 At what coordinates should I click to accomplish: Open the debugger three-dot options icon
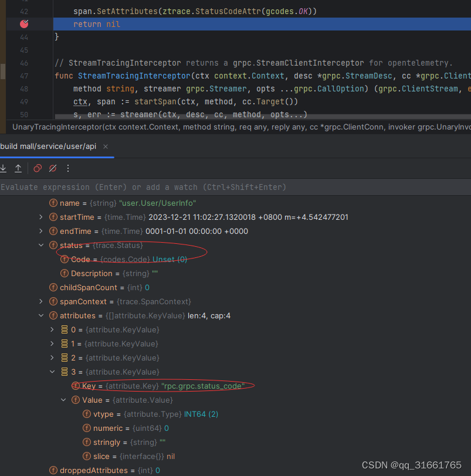point(68,168)
